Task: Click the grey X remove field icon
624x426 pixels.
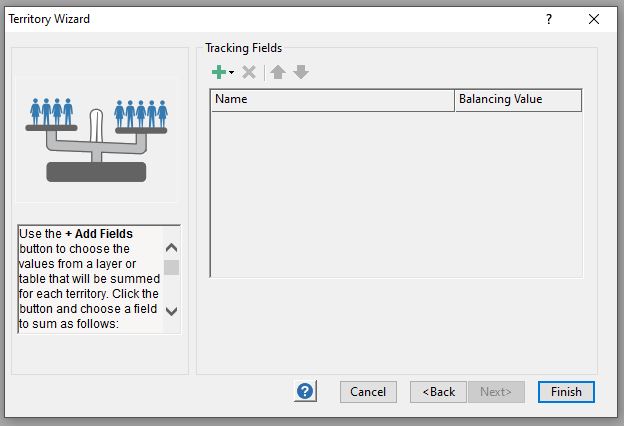Action: [249, 72]
